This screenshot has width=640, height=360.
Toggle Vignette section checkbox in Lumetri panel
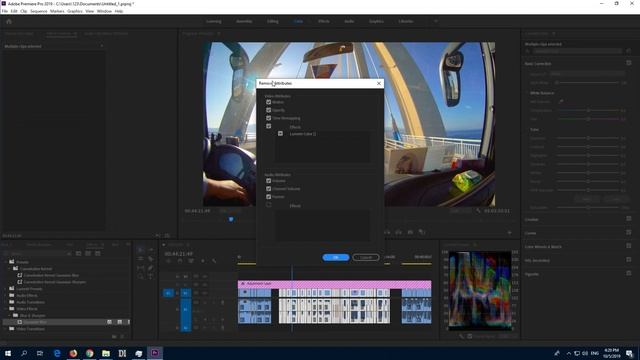(x=629, y=273)
